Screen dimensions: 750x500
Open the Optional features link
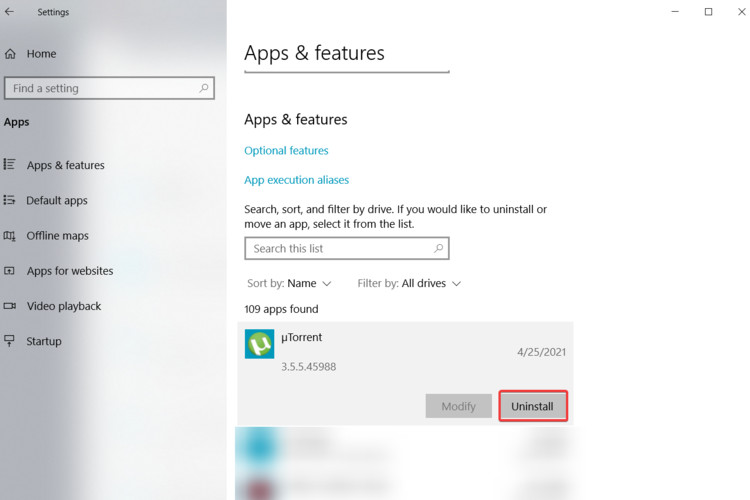click(x=286, y=151)
